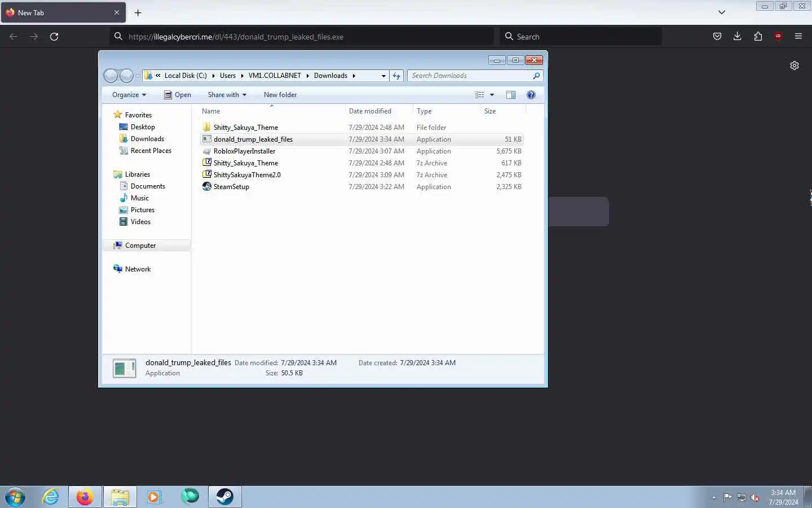Click the change view icon
Image resolution: width=812 pixels, height=508 pixels.
[480, 95]
